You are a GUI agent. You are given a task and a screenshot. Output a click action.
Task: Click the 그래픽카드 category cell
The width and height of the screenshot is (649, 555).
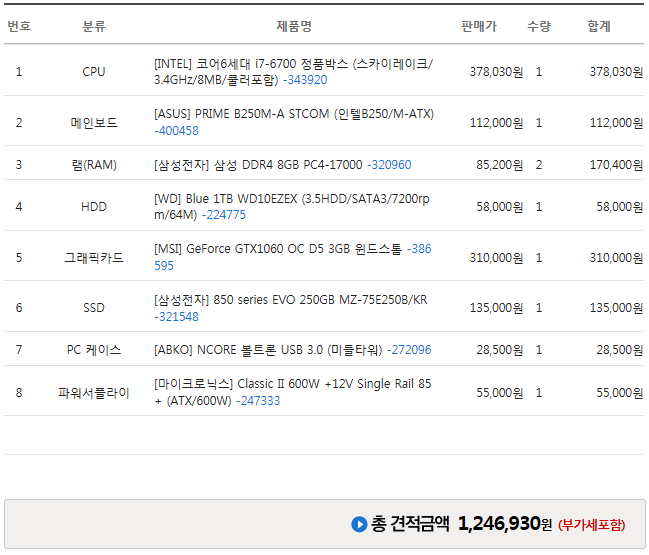(94, 257)
